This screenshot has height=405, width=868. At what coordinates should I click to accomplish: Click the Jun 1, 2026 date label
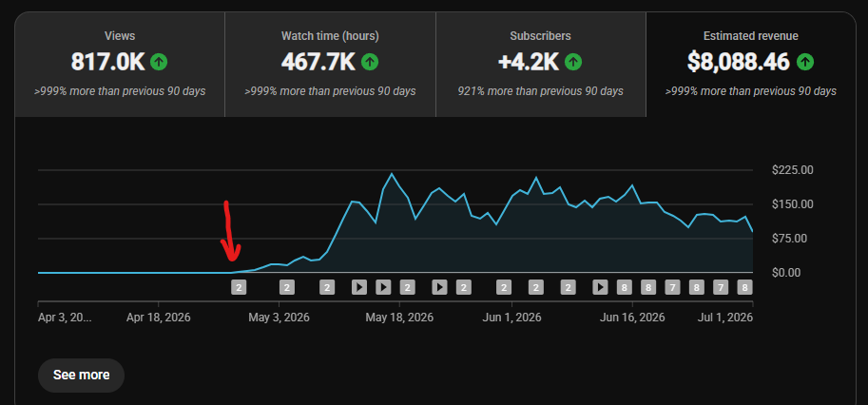coord(512,318)
